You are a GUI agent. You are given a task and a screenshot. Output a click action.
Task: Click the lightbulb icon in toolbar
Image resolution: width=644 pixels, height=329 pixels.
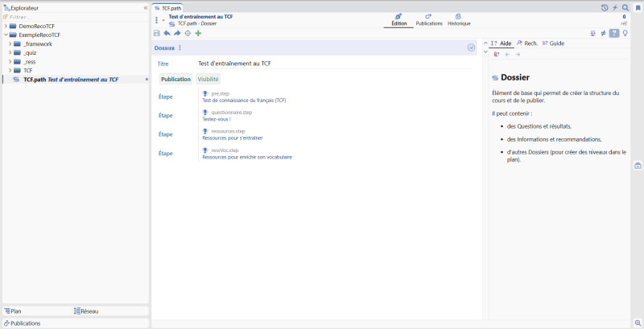625,34
